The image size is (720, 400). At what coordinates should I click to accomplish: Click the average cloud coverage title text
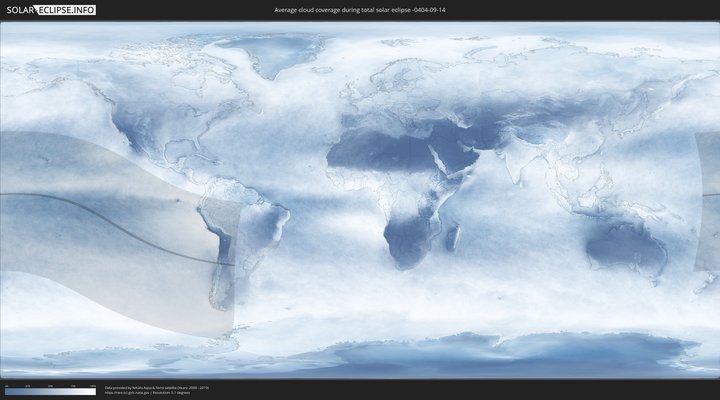360,9
